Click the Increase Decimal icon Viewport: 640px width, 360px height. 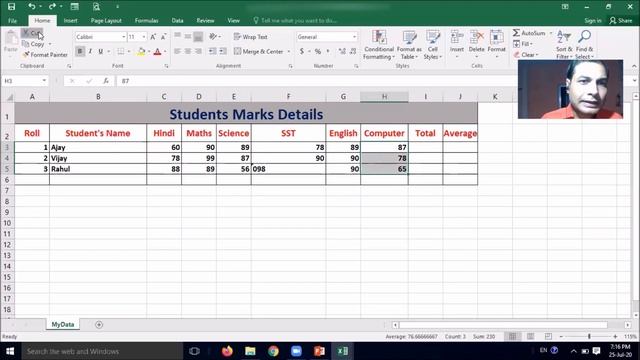342,51
